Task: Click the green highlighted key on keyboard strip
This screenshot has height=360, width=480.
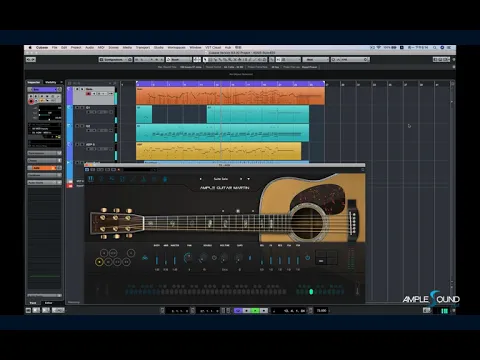Action: pos(311,292)
